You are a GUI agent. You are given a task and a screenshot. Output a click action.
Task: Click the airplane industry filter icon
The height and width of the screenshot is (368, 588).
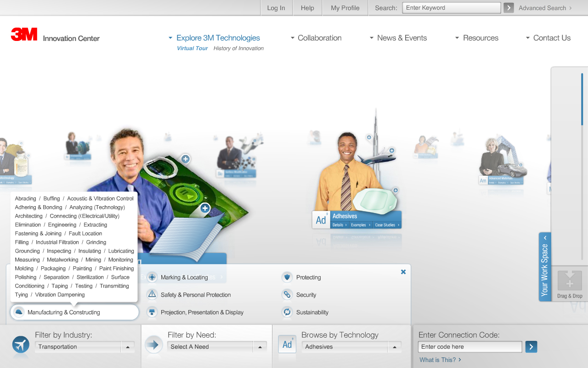[x=21, y=345]
